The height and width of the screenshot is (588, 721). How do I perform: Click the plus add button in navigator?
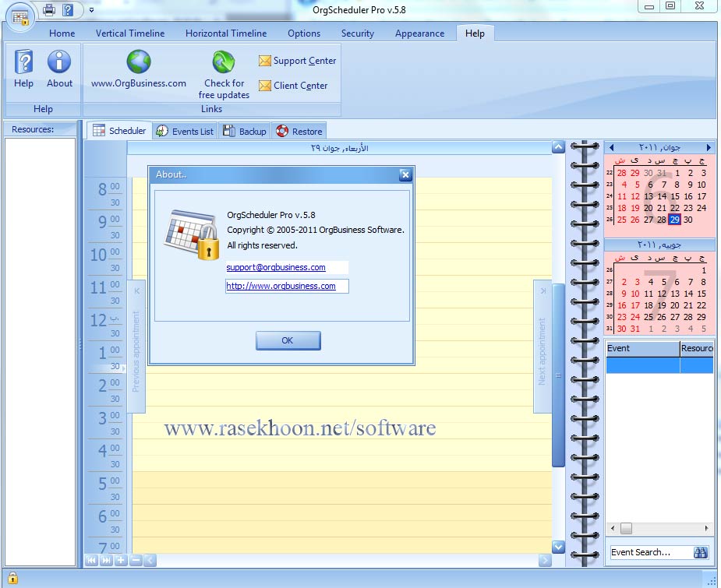(121, 560)
